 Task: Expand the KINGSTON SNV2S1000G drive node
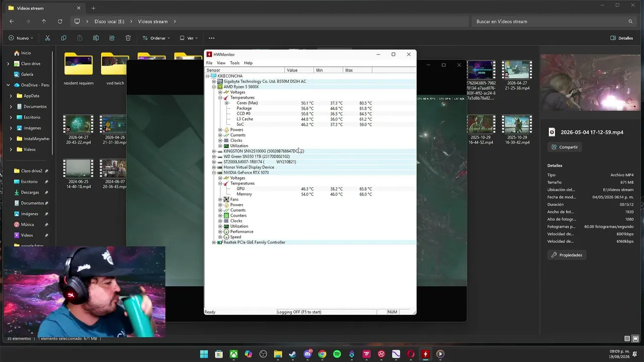pos(214,151)
